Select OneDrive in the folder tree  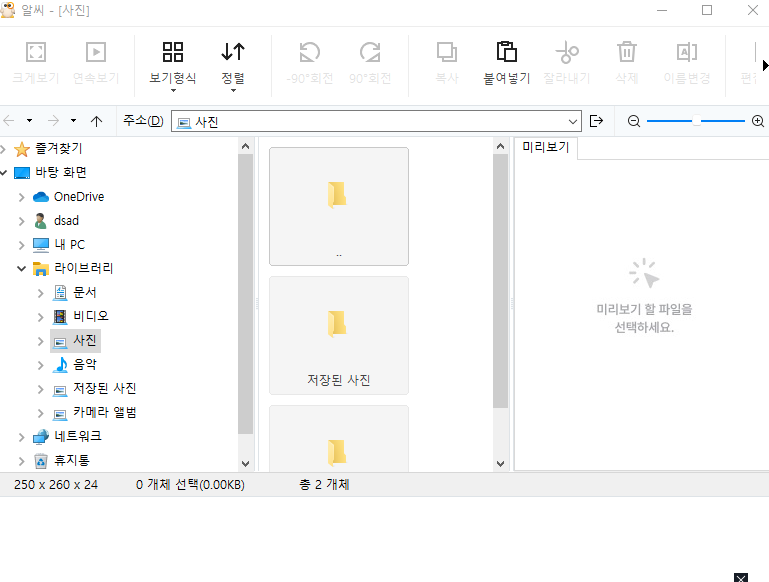pyautogui.click(x=79, y=197)
